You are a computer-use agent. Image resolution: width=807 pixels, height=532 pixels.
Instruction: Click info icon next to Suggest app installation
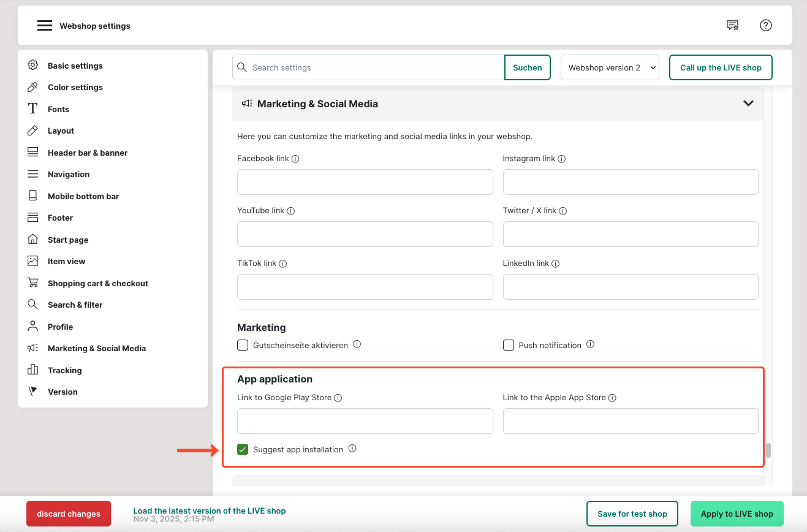tap(352, 449)
